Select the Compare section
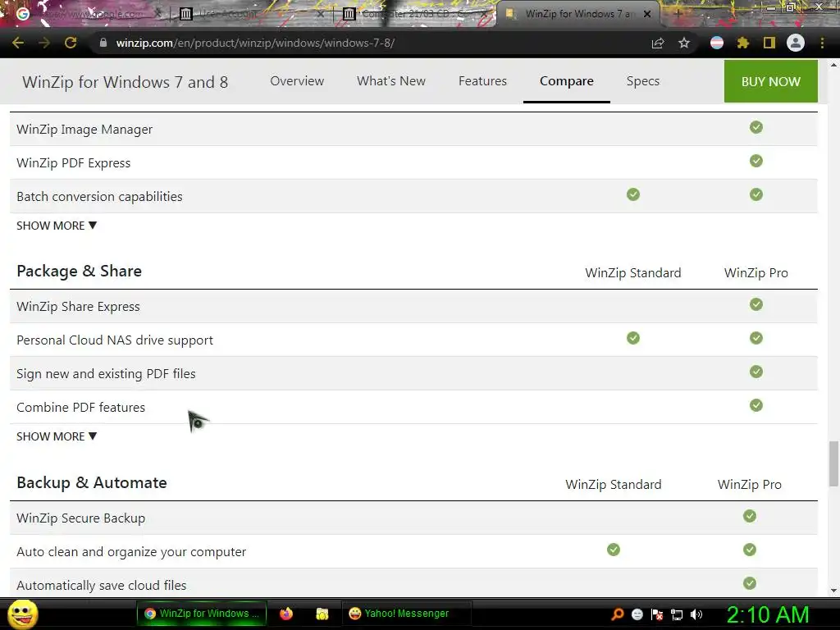The height and width of the screenshot is (630, 840). (566, 81)
